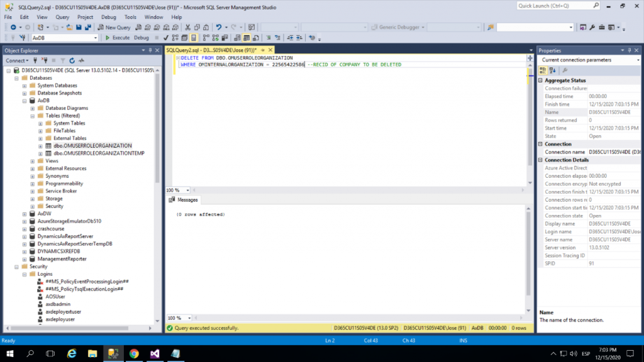644x362 pixels.
Task: Expand the System Databases folder
Action: pyautogui.click(x=25, y=85)
